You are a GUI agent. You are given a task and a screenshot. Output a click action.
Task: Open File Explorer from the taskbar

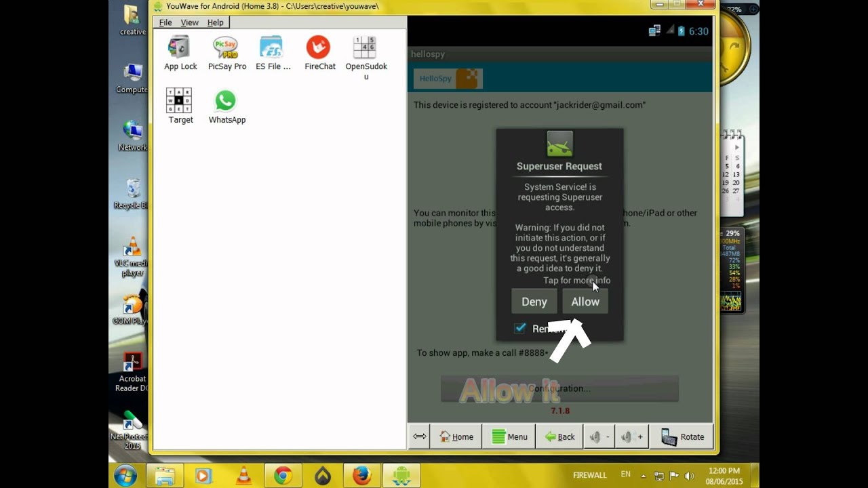coord(165,476)
